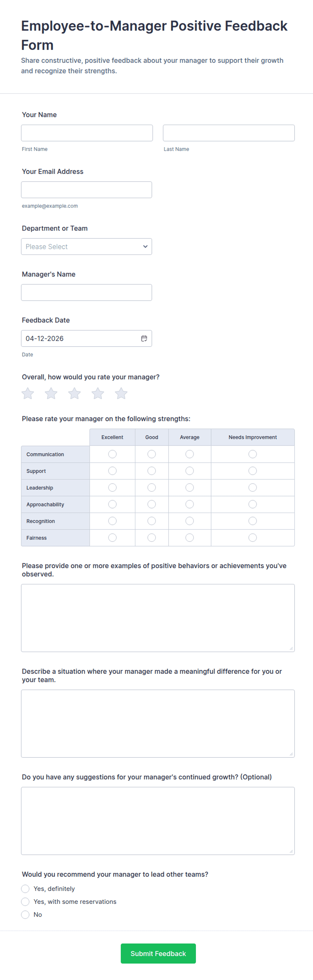Rate Leadership as Average
Screen dimensions: 313x980
(x=189, y=487)
